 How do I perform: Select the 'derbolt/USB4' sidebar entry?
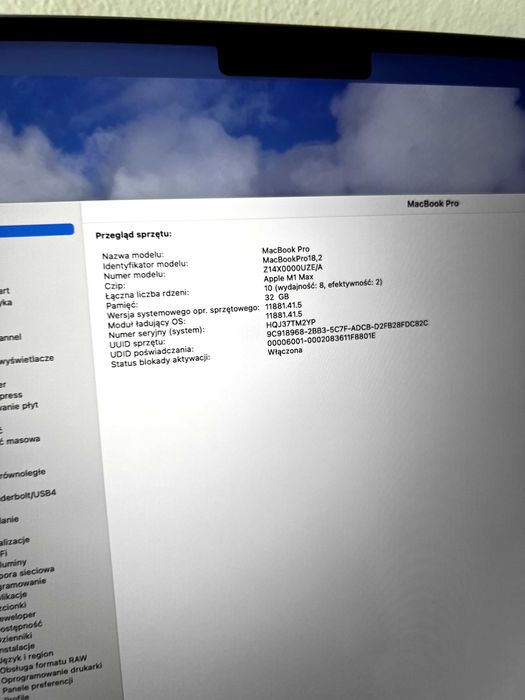point(28,495)
